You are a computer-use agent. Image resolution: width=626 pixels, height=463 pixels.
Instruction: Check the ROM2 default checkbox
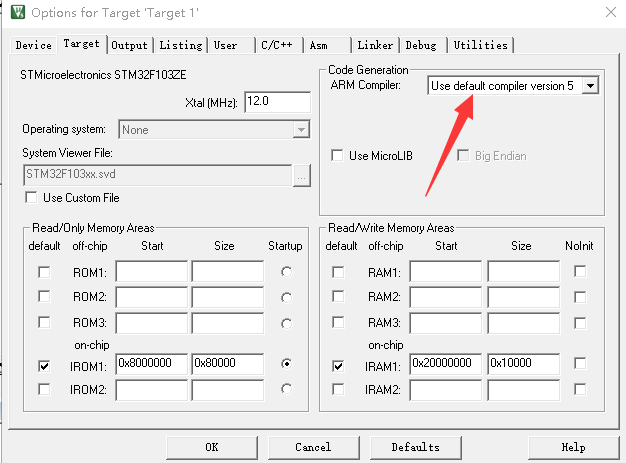coord(44,297)
